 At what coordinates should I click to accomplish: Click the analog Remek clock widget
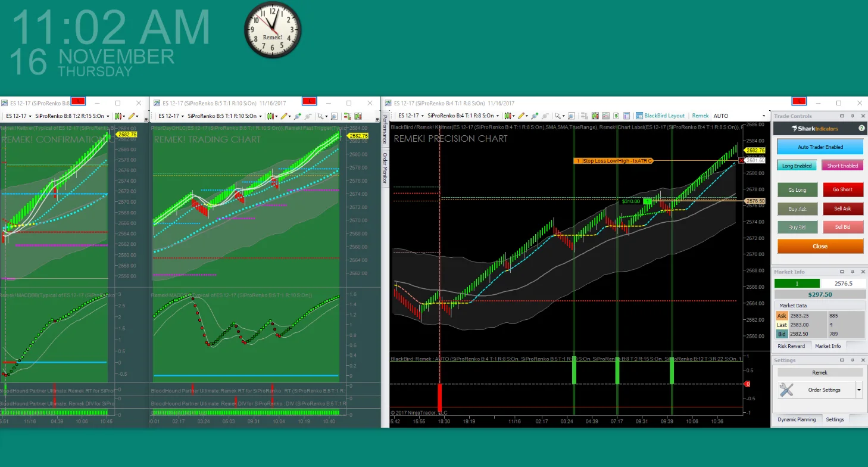coord(273,30)
